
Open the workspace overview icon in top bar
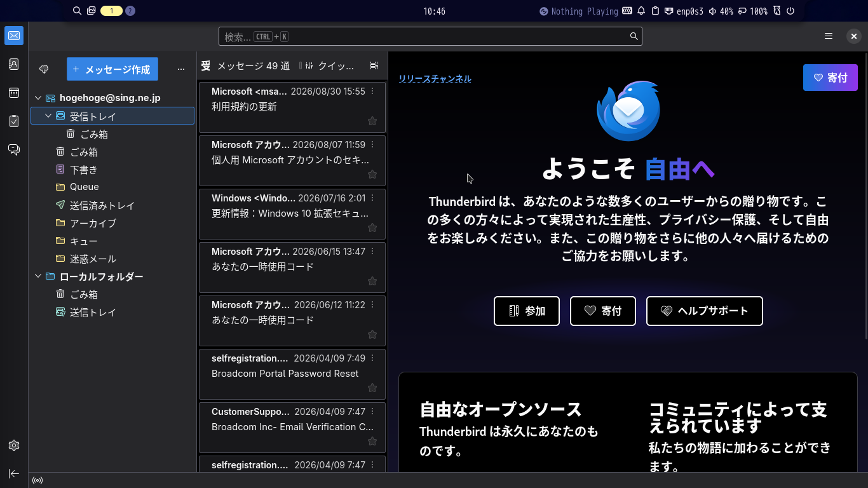point(92,11)
